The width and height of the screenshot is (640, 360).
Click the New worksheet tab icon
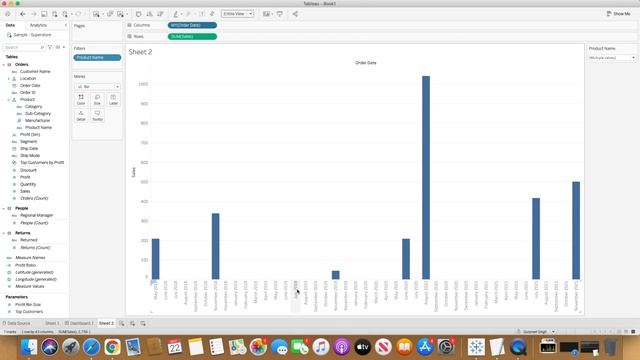pyautogui.click(x=122, y=323)
